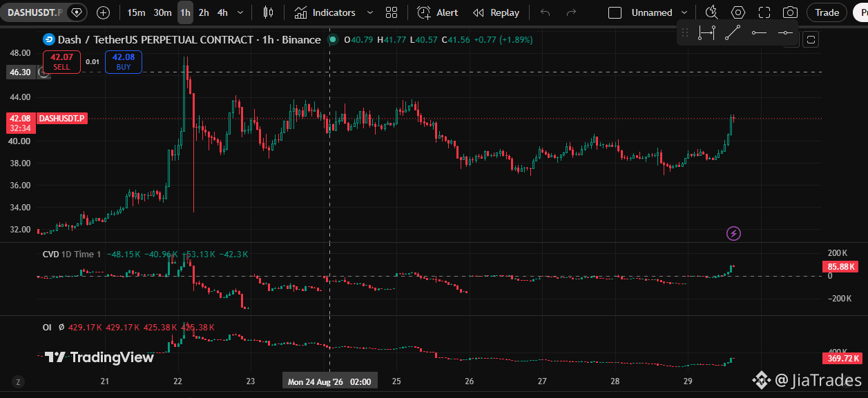The width and height of the screenshot is (868, 398).
Task: Open the candlestick chart type selector
Action: pyautogui.click(x=269, y=12)
